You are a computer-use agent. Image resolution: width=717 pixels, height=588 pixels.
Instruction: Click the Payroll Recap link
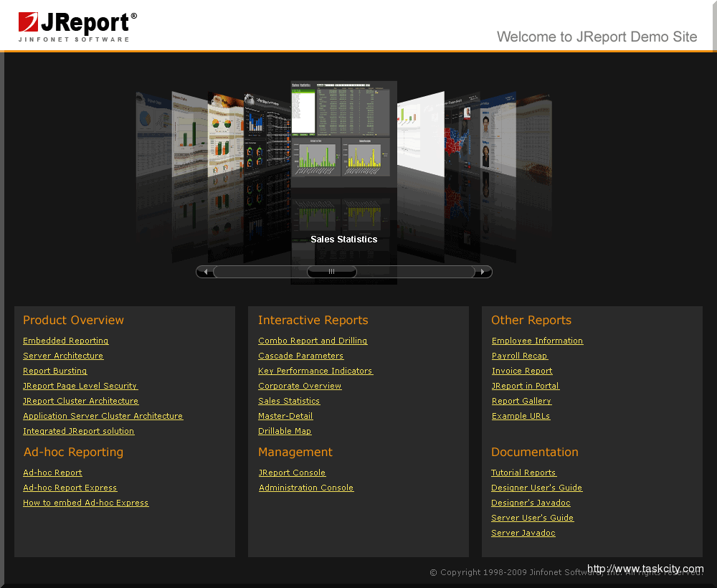520,356
